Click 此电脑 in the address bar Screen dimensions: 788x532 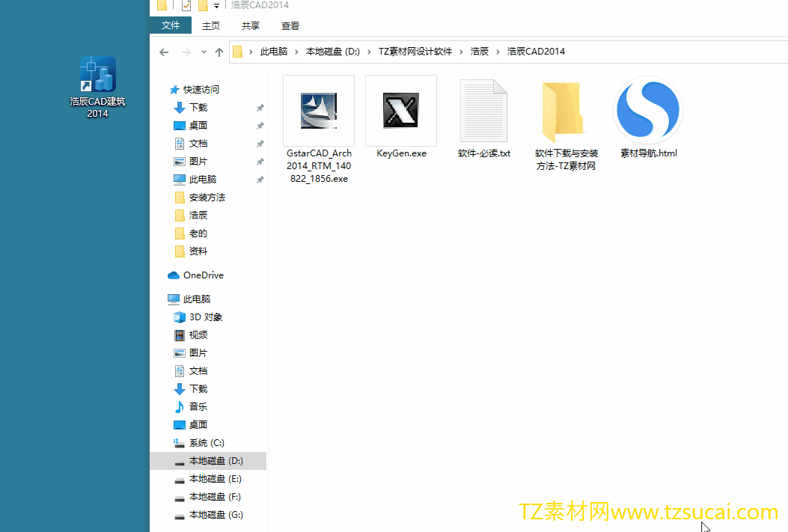274,51
